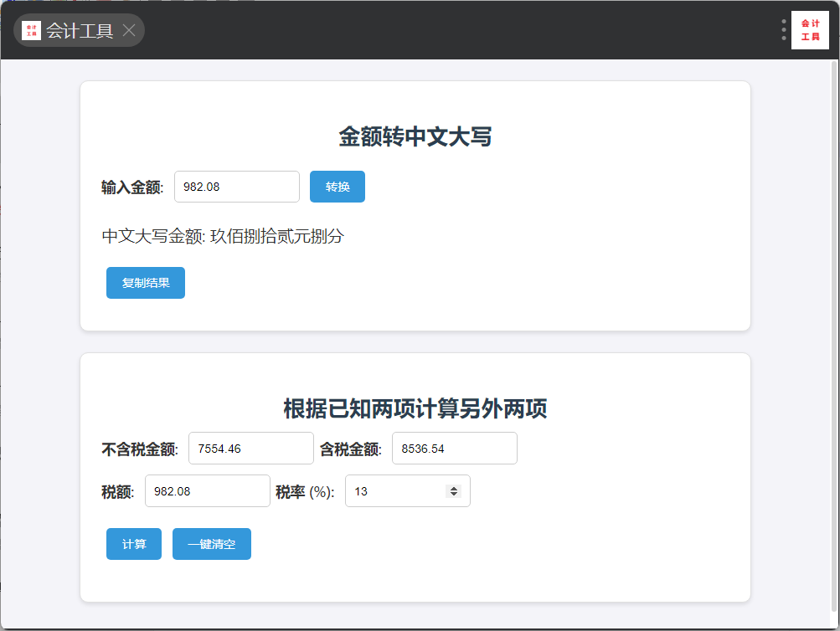Select the 会计工具 tab
The image size is (840, 631).
79,30
